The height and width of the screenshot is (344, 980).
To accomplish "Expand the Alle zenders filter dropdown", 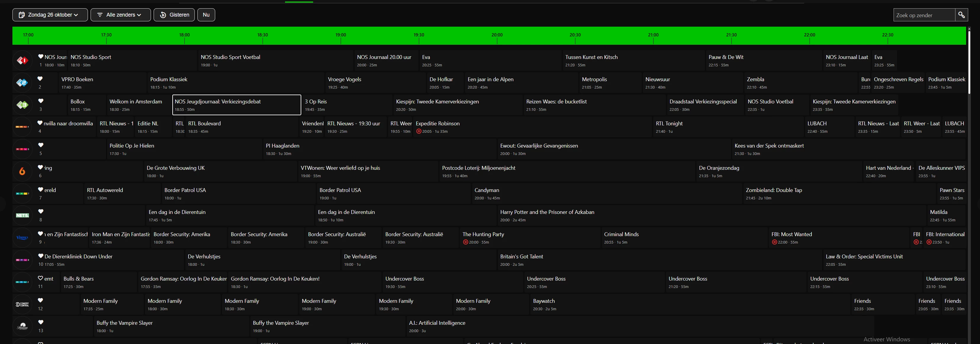I will click(x=120, y=15).
